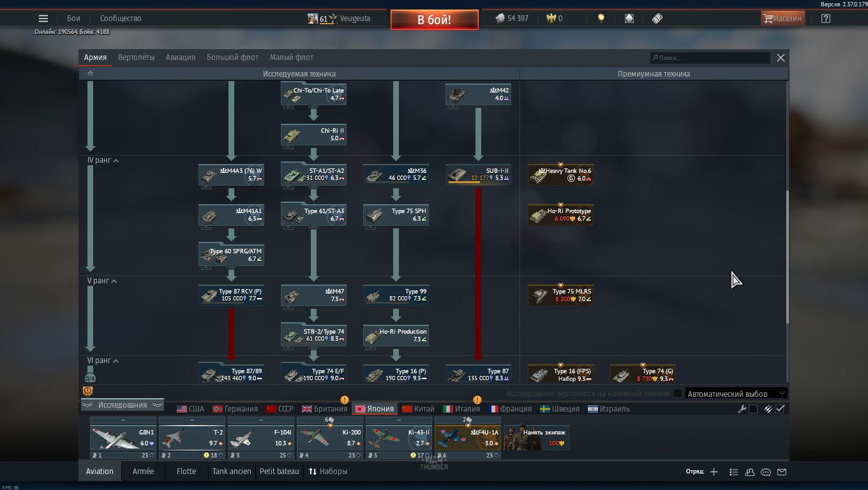Toggle the Исследования panel expander
868x490 pixels.
point(122,405)
